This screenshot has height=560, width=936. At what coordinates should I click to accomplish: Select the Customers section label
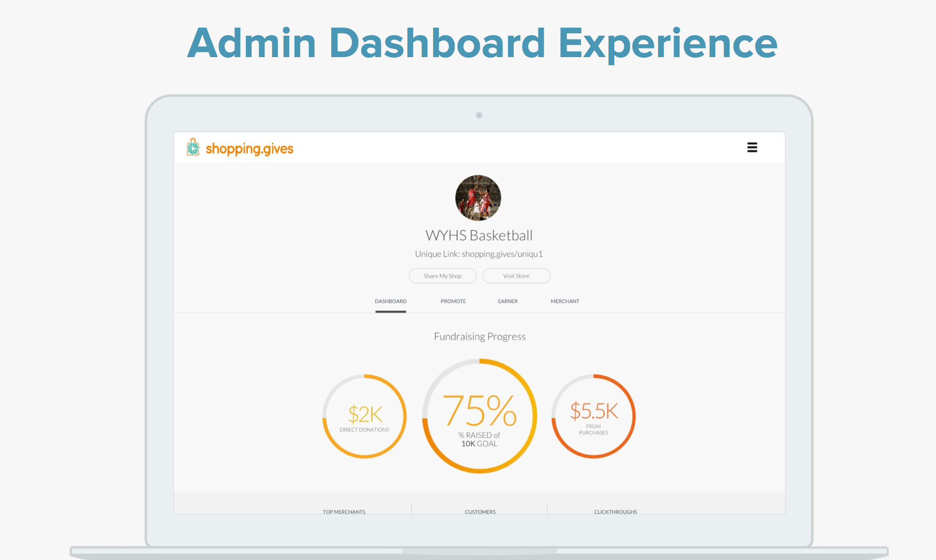coord(480,511)
